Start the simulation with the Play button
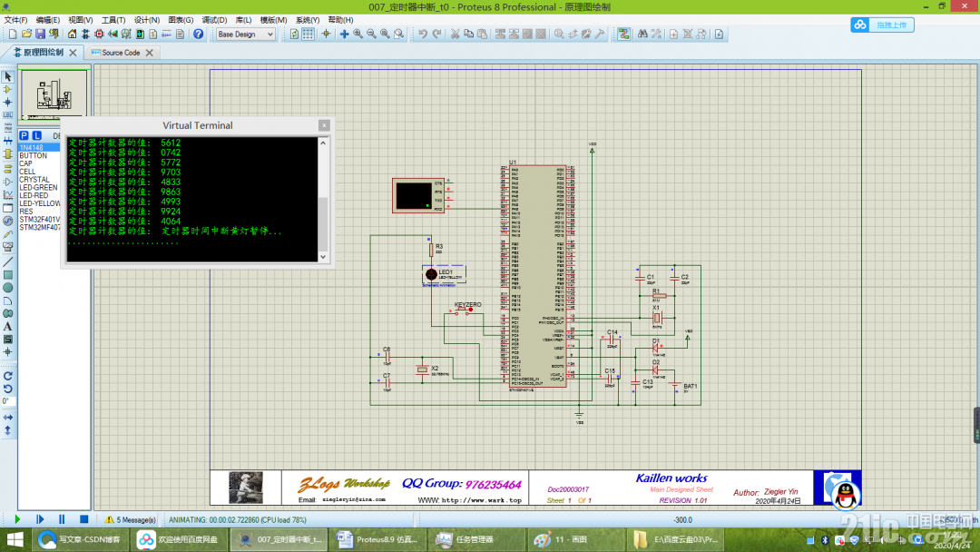980x552 pixels. click(17, 519)
